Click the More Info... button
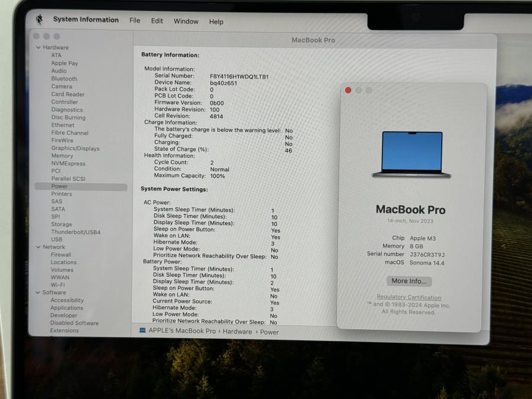Viewport: 532px width, 399px height. pos(409,281)
